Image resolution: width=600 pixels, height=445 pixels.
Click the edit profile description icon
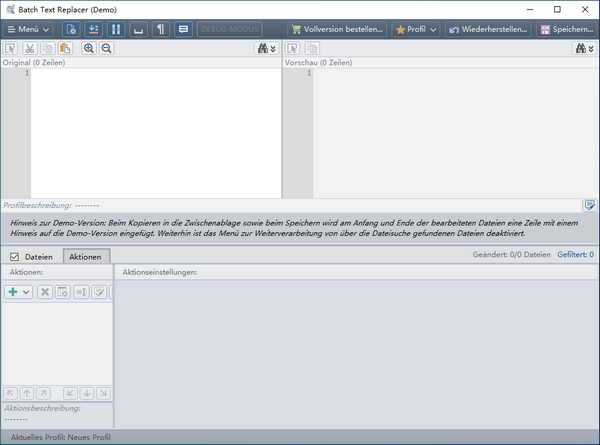[x=590, y=204]
